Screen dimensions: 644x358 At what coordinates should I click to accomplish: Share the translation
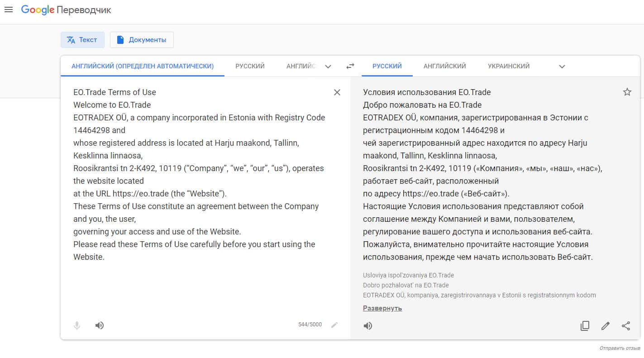tap(626, 326)
